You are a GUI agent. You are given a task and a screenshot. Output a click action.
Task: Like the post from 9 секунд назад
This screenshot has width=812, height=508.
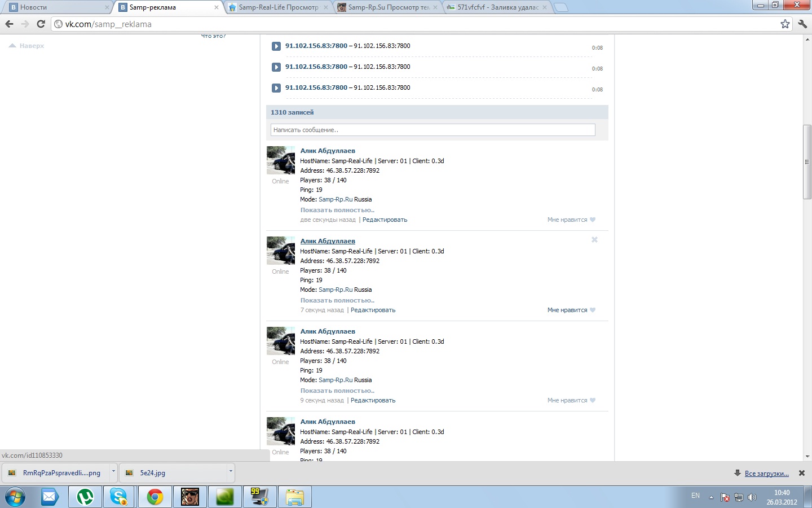click(571, 400)
